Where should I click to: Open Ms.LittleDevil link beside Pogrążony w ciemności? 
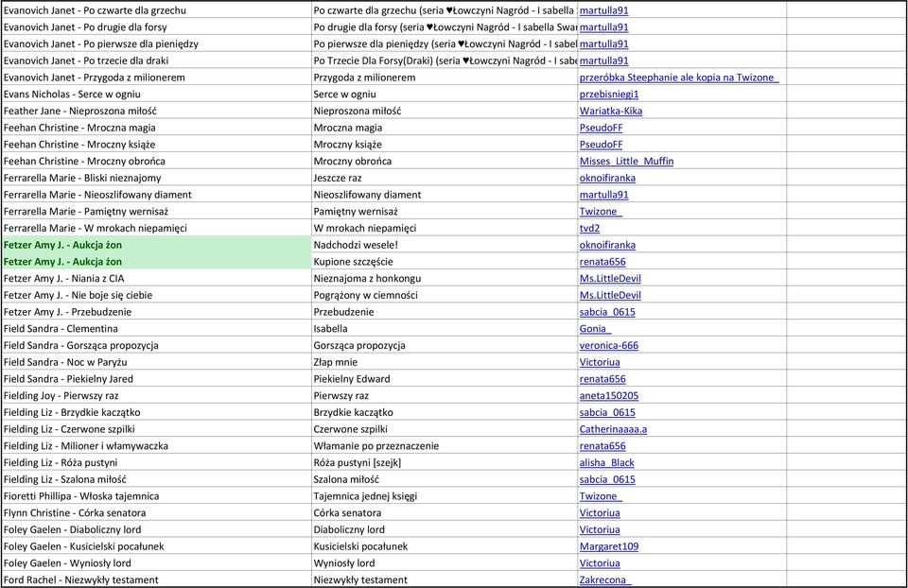610,295
